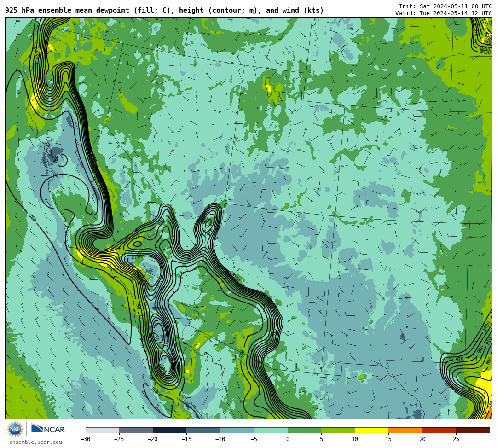The height and width of the screenshot is (448, 497).
Task: Click the 'Init: Sat 2024-05-11 00 UTC' text
Action: point(445,6)
